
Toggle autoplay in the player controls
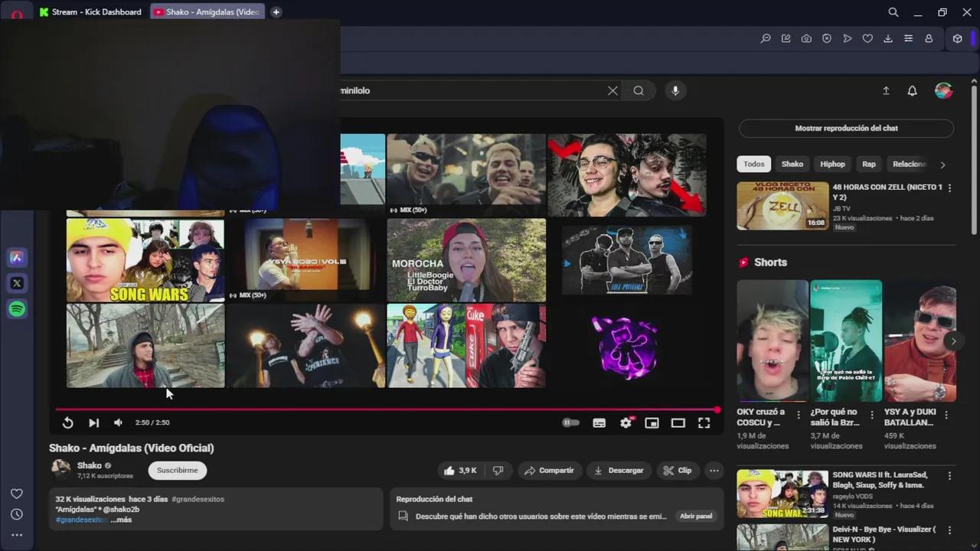(x=570, y=422)
